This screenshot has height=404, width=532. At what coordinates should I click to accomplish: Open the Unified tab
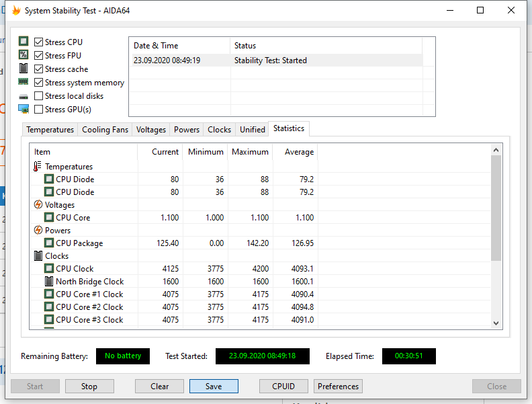pos(253,130)
